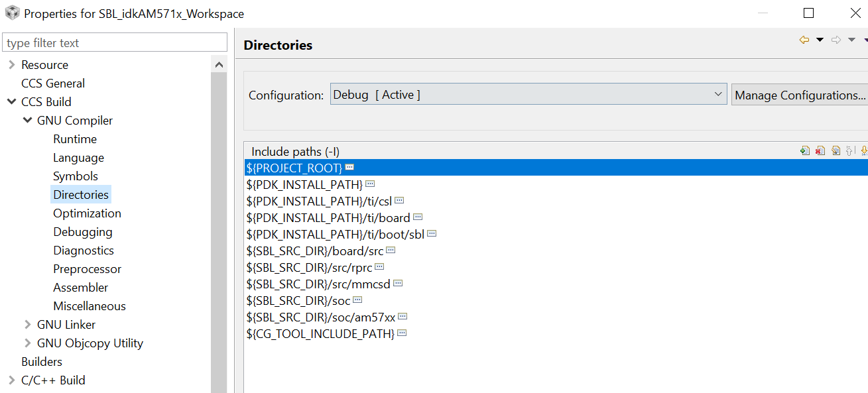Collapse the CCS Build tree node
Image resolution: width=868 pixels, height=393 pixels.
[11, 102]
